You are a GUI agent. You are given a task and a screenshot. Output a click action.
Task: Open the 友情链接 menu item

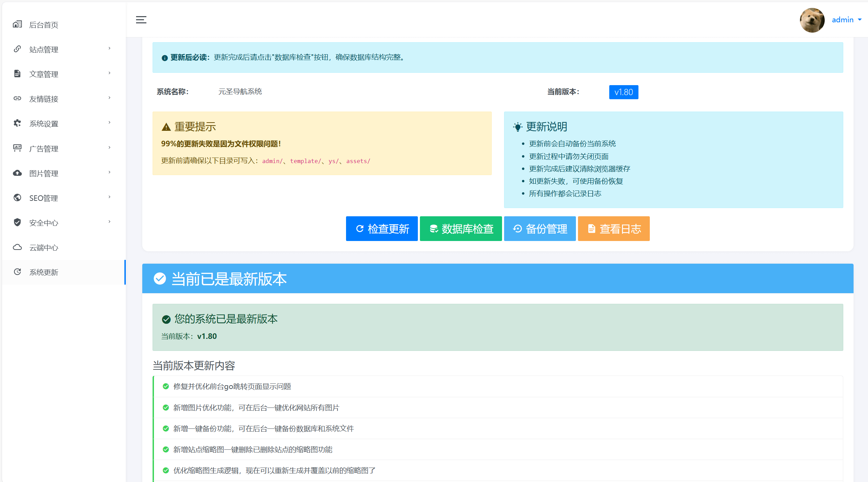(44, 99)
